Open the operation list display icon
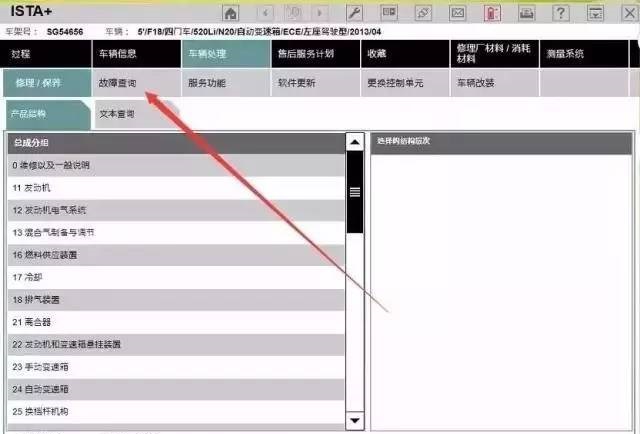Screen dimensions: 640x434 pos(389,13)
